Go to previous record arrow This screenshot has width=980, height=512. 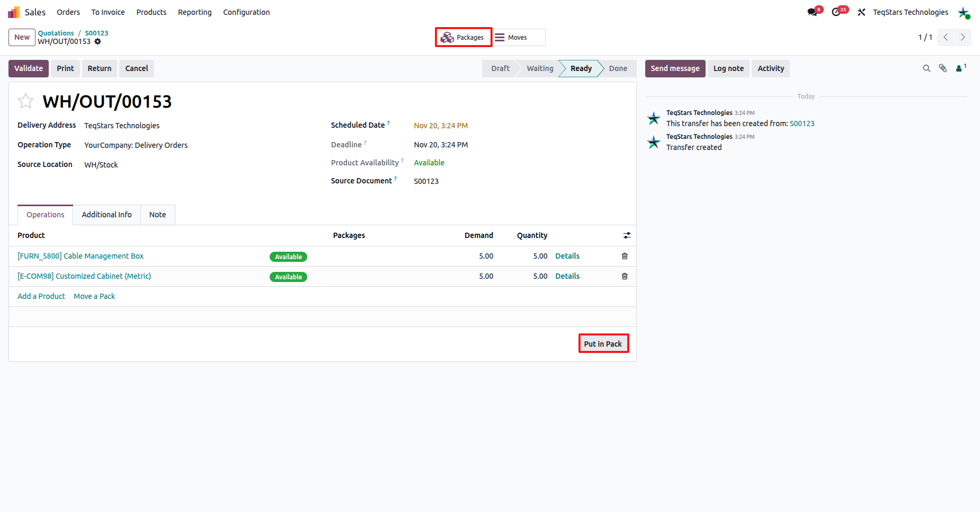coord(946,37)
